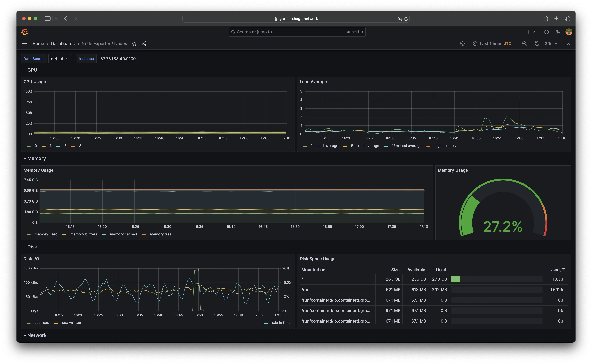Star the dashboard as favorite
Screen dimensions: 592x364
point(134,44)
